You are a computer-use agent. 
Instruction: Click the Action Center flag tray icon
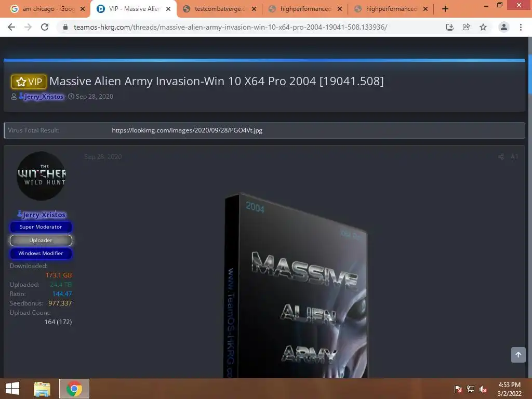pos(458,389)
